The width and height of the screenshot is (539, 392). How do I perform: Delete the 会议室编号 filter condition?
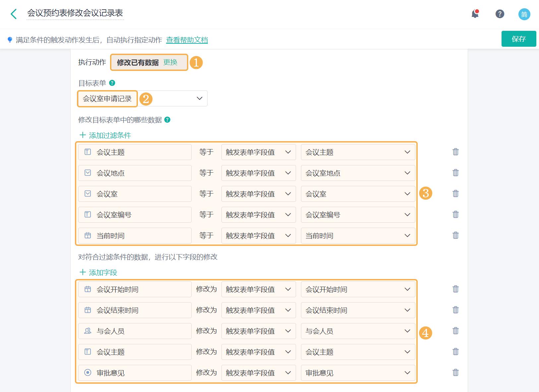pos(456,215)
